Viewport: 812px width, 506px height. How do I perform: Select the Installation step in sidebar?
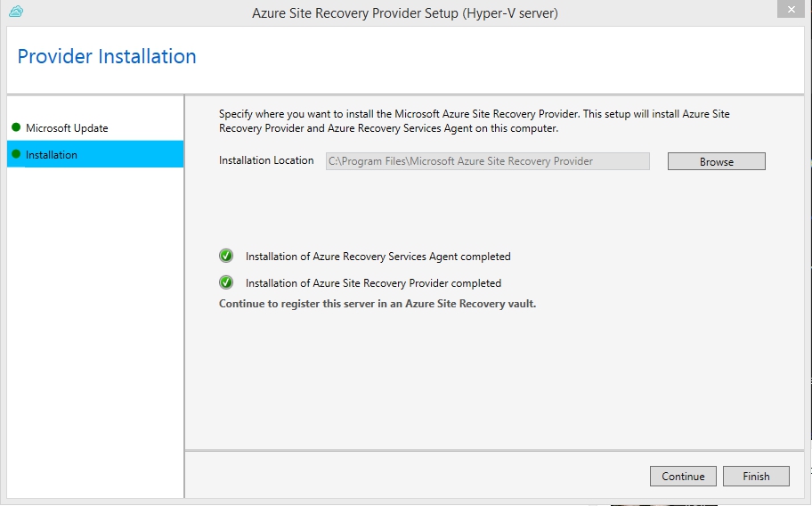coord(52,155)
